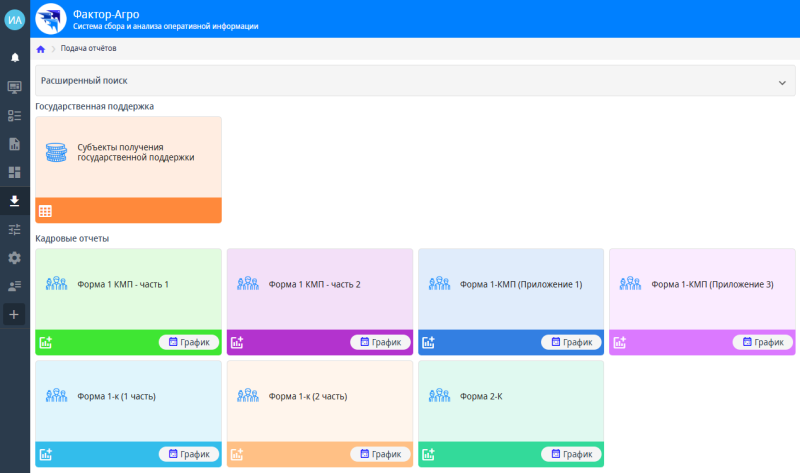Click the add-report icon on Форма 2-К card
The image size is (800, 473).
point(428,454)
